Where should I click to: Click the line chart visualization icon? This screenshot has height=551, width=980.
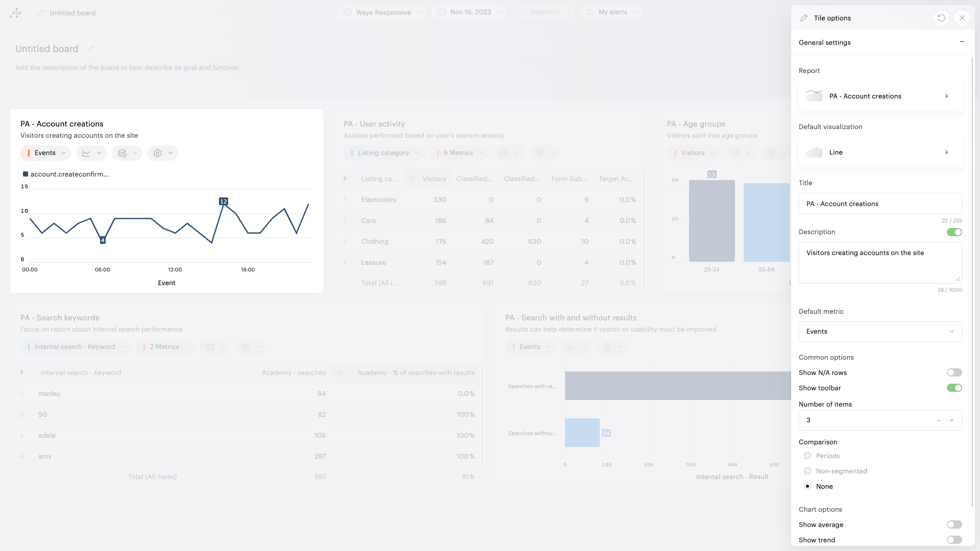[x=87, y=153]
